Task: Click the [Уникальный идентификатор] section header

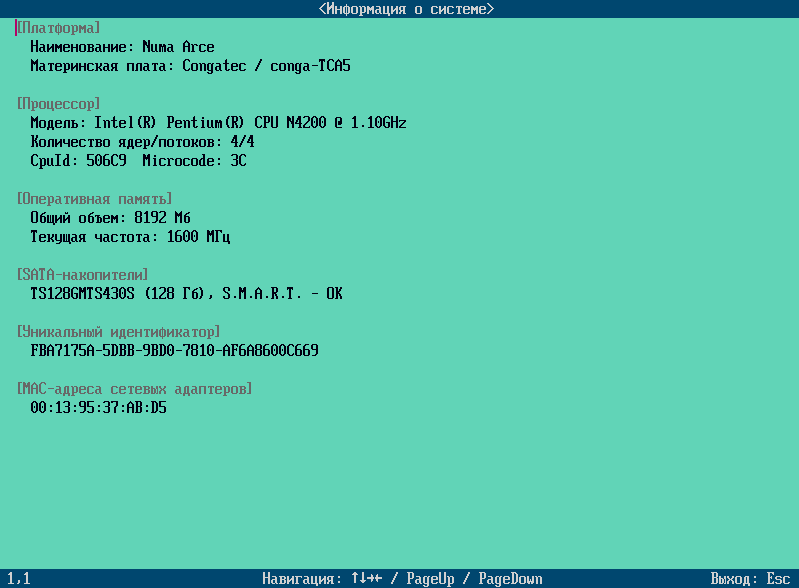Action: pos(118,332)
